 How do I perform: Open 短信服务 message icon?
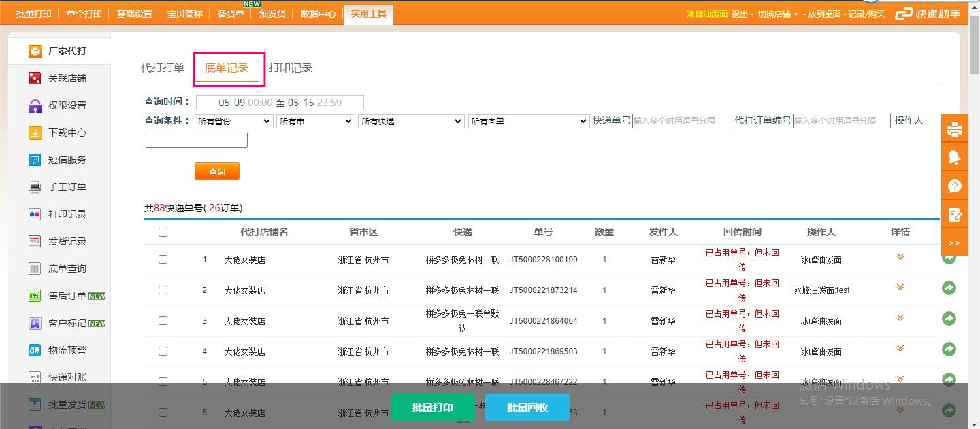coord(35,160)
